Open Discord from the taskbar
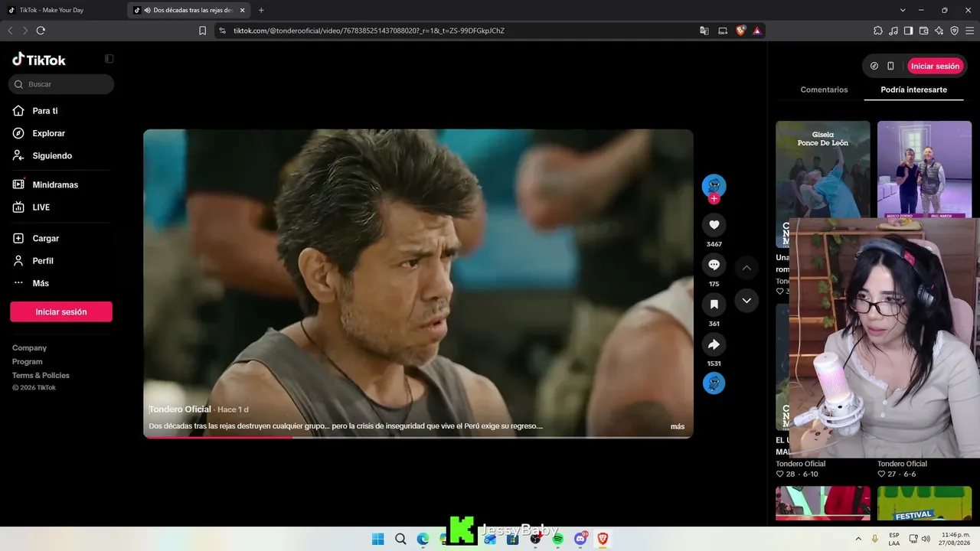This screenshot has height=551, width=980. click(580, 539)
